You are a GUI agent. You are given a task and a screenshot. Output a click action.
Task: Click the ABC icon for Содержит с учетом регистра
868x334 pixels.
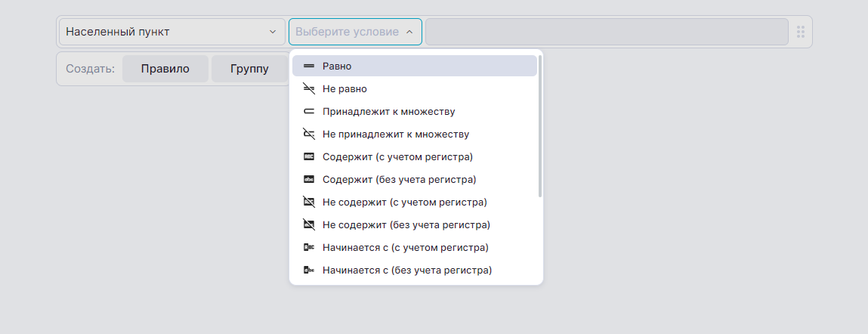pos(308,157)
